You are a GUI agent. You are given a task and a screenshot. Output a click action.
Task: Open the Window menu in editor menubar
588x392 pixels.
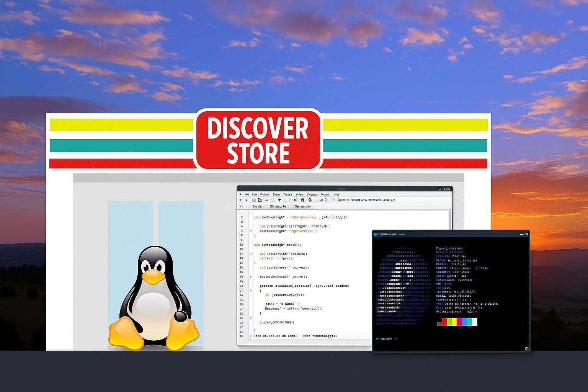pos(287,194)
